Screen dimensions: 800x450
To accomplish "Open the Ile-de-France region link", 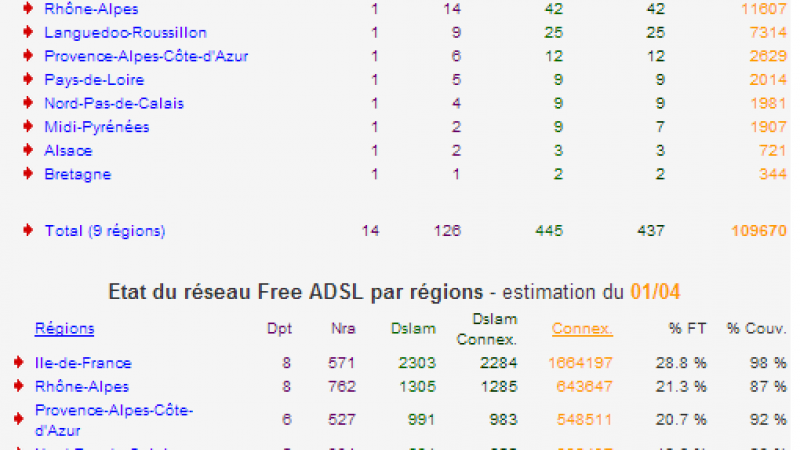I will [x=83, y=363].
